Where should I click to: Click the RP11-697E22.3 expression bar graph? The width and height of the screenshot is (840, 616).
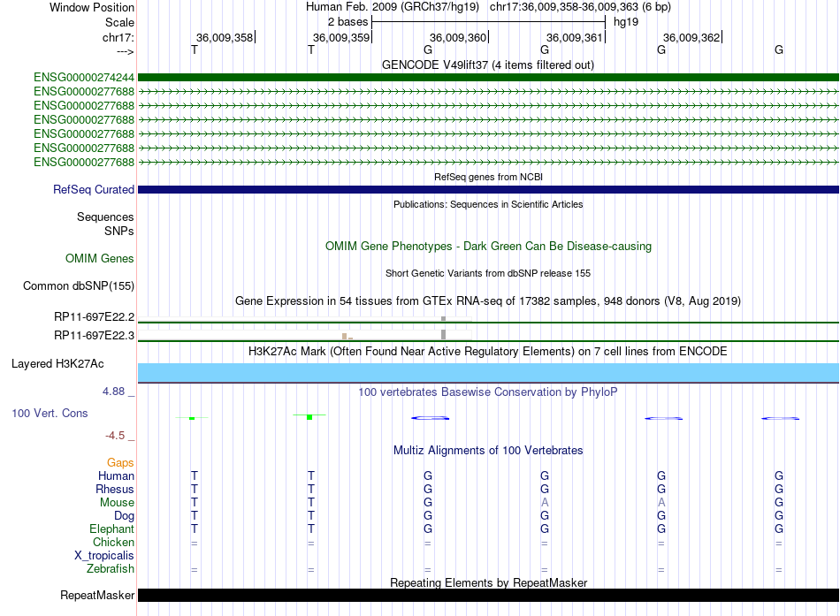(305, 335)
